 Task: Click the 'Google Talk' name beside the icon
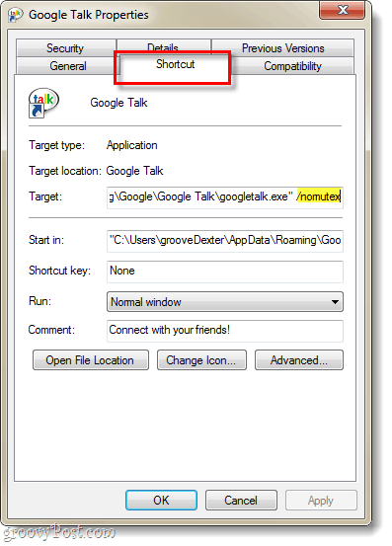click(118, 103)
